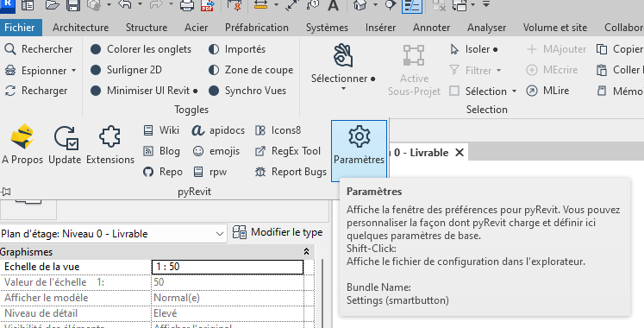
Task: Click the default 3D view house icon
Action: pyautogui.click(x=360, y=5)
